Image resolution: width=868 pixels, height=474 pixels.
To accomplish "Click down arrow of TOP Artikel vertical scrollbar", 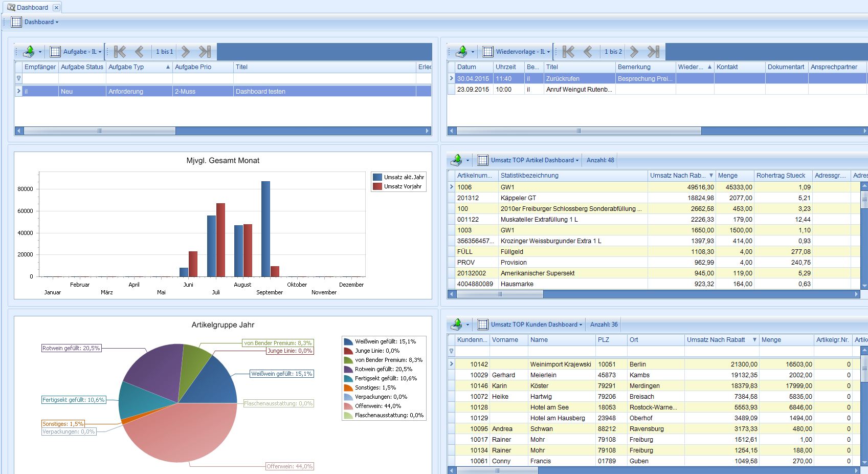I will pyautogui.click(x=864, y=286).
